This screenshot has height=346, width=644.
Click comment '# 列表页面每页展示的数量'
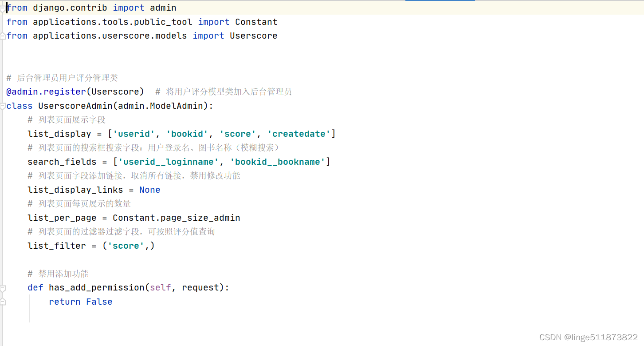coord(79,203)
